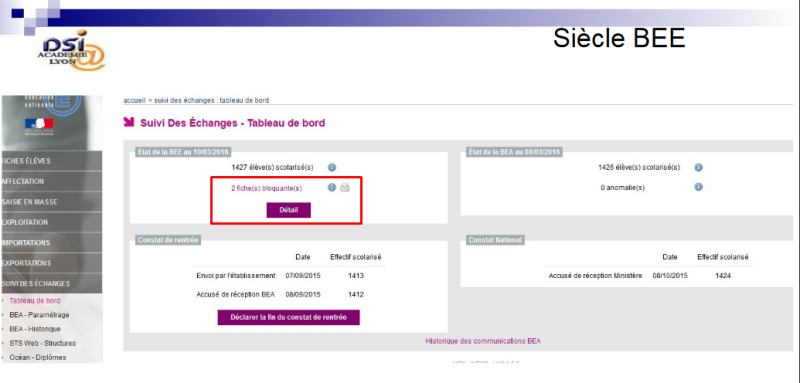Click the date 08/09/2015 cell
Image resolution: width=800 pixels, height=383 pixels.
pyautogui.click(x=303, y=295)
